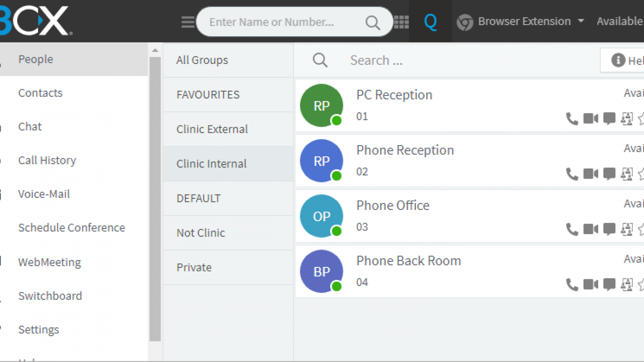Open the dial pad grid icon
Screen dimensions: 644x362
[x=401, y=22]
